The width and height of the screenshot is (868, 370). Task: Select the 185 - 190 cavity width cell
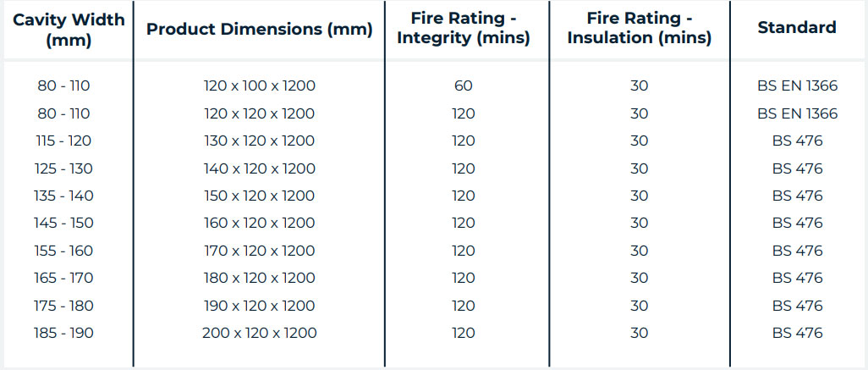tap(64, 333)
